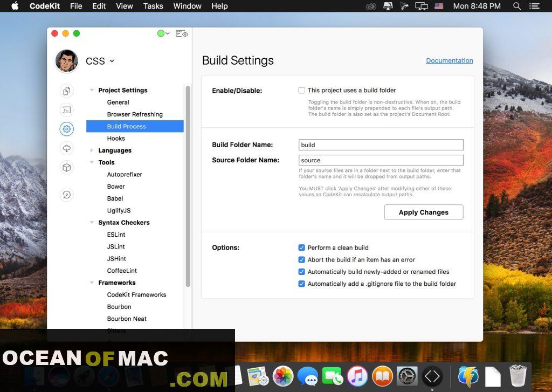Open the green status dot menu
Screen dimensions: 552x392
click(x=163, y=33)
